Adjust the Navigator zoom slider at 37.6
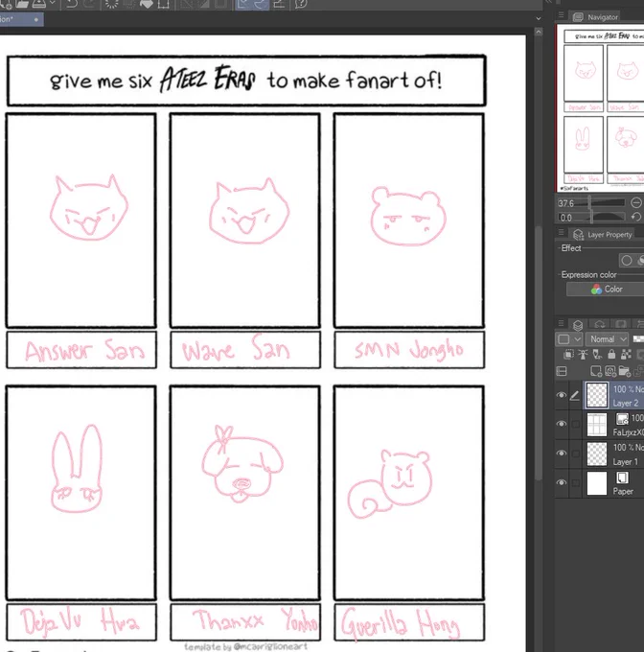 tap(590, 203)
